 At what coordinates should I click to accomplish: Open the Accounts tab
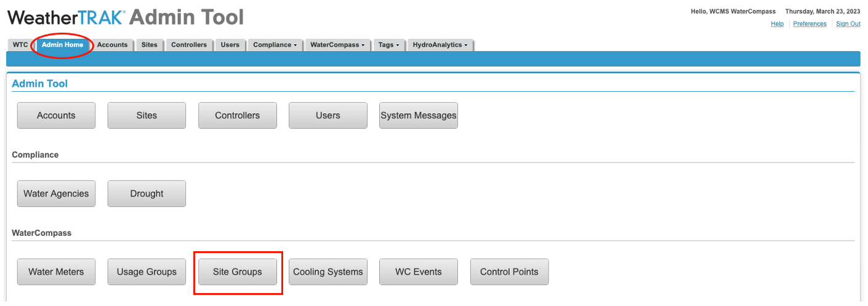[112, 45]
